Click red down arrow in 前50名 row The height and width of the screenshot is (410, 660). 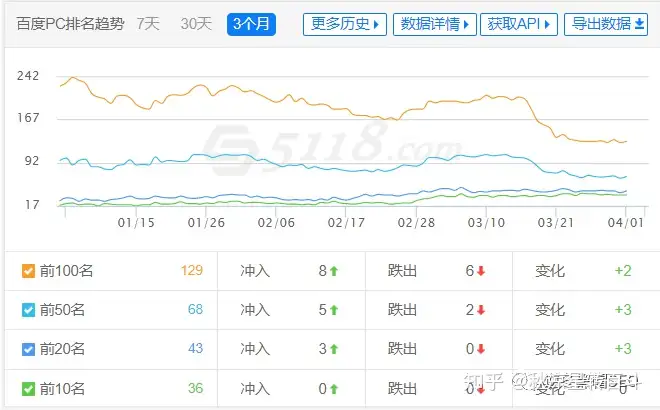click(x=481, y=310)
